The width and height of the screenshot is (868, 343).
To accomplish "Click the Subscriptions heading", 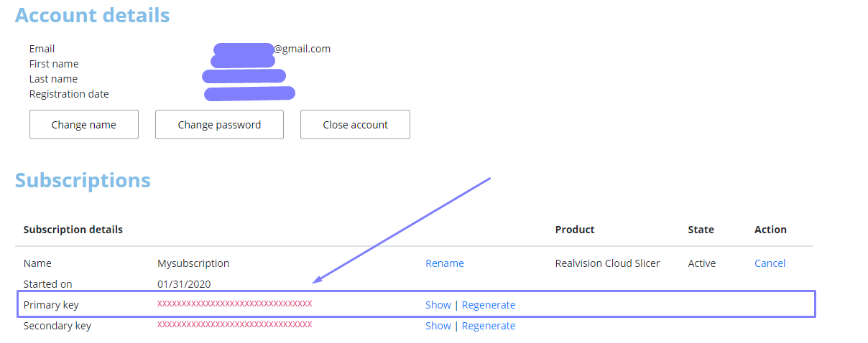I will click(x=83, y=180).
